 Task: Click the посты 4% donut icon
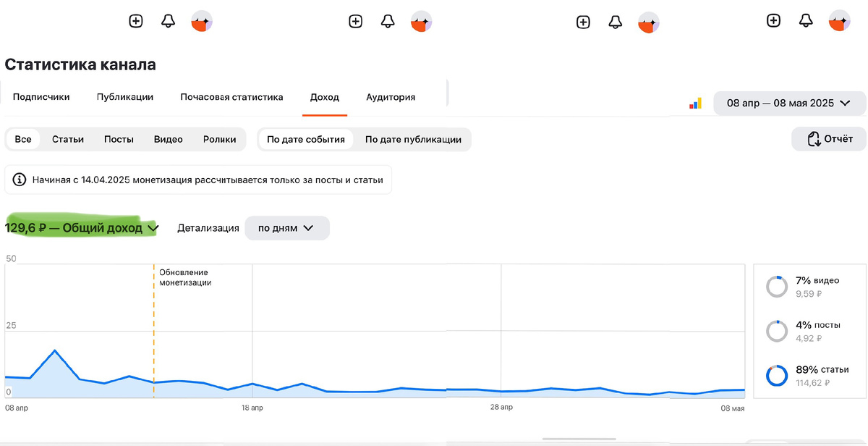[777, 332]
